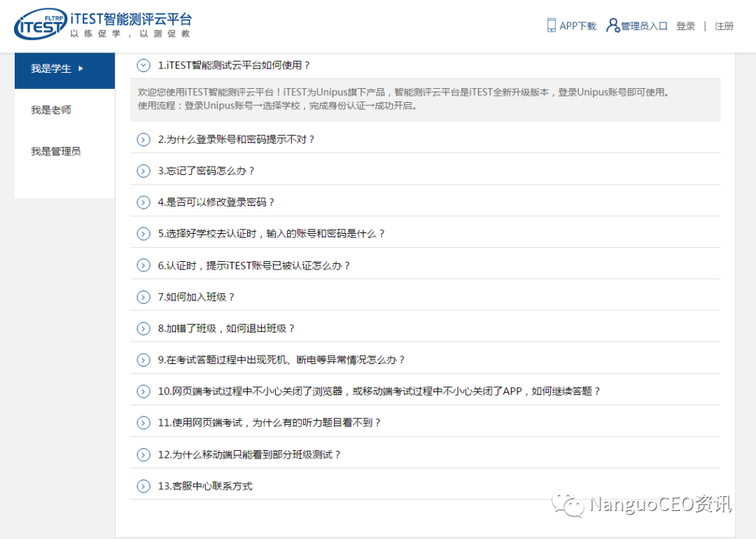The image size is (756, 539).
Task: Open the 管理员入口 link
Action: pyautogui.click(x=644, y=26)
